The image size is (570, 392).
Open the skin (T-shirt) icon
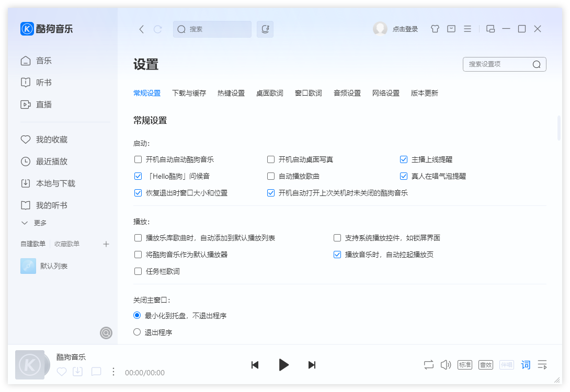435,29
